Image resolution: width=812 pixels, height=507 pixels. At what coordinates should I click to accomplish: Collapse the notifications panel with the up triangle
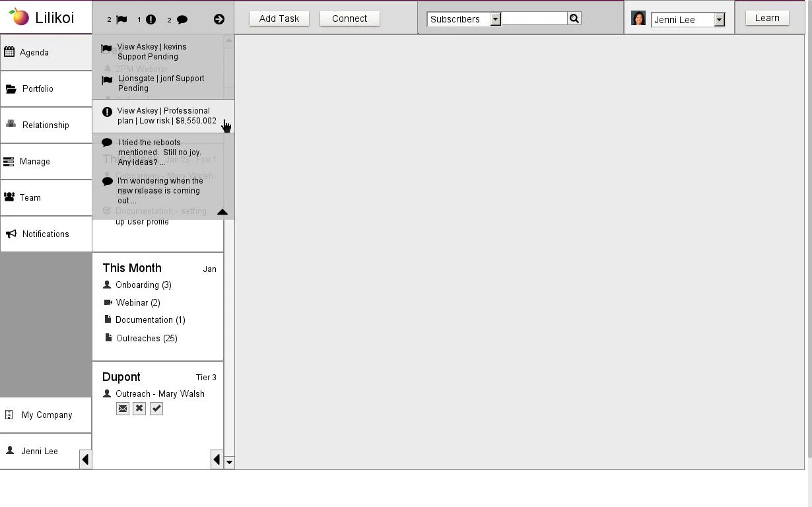click(222, 212)
